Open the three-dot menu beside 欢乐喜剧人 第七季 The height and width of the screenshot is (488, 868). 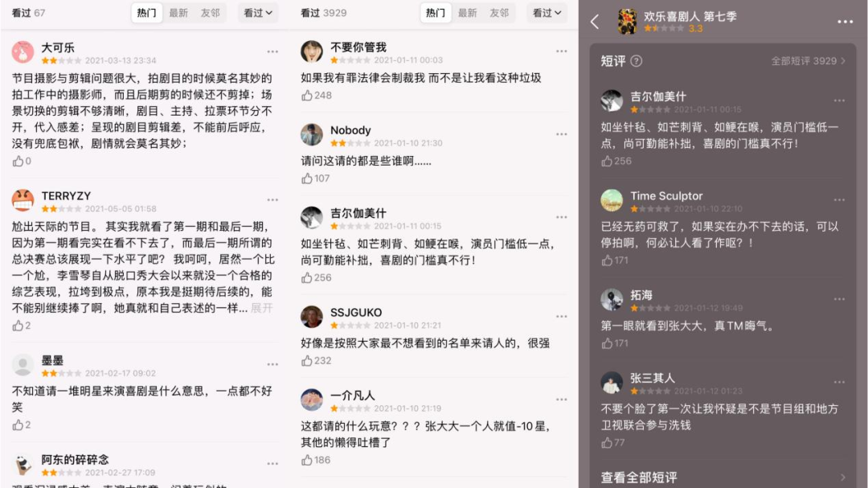click(x=845, y=22)
